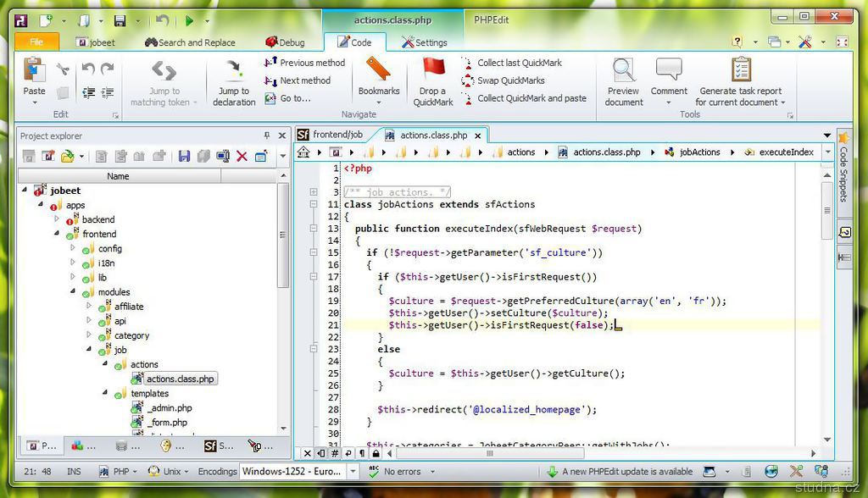Click the red X delete icon in Project explorer

coord(242,156)
